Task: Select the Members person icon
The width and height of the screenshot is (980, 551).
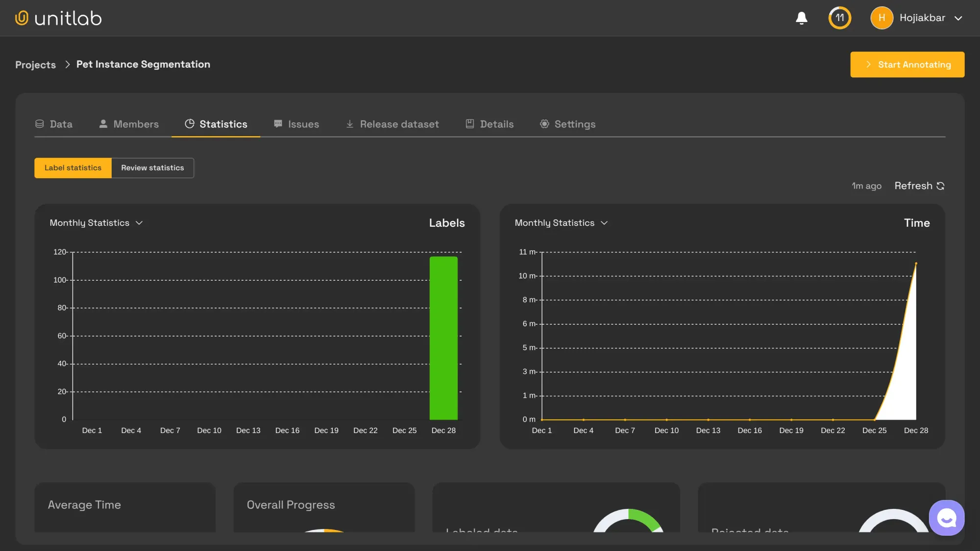Action: click(x=103, y=124)
